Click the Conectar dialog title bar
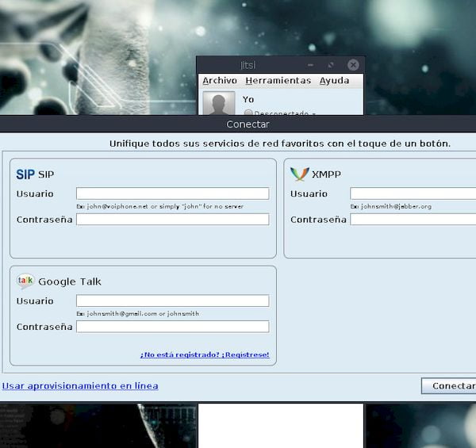The width and height of the screenshot is (476, 448). 238,124
